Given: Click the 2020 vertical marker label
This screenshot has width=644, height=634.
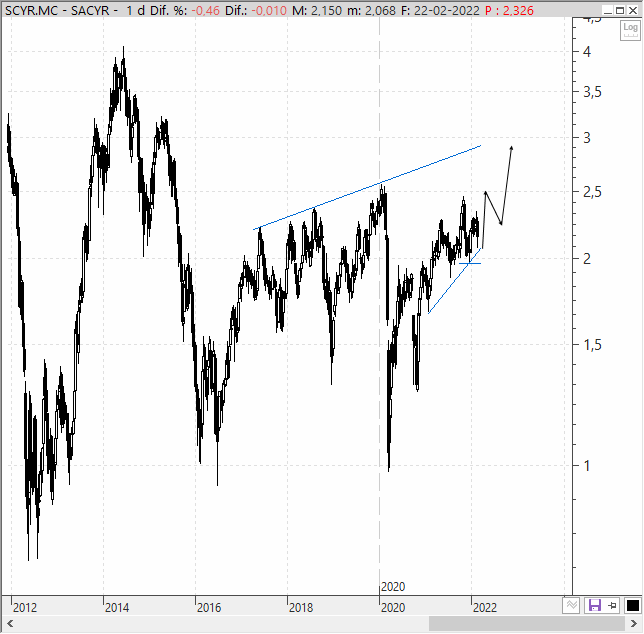Looking at the screenshot, I should pos(393,587).
